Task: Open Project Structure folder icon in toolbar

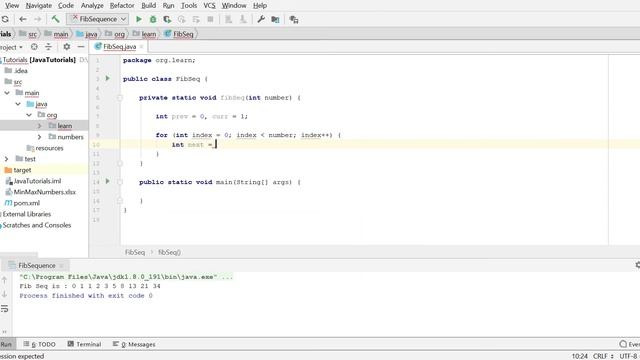Action: (276, 19)
